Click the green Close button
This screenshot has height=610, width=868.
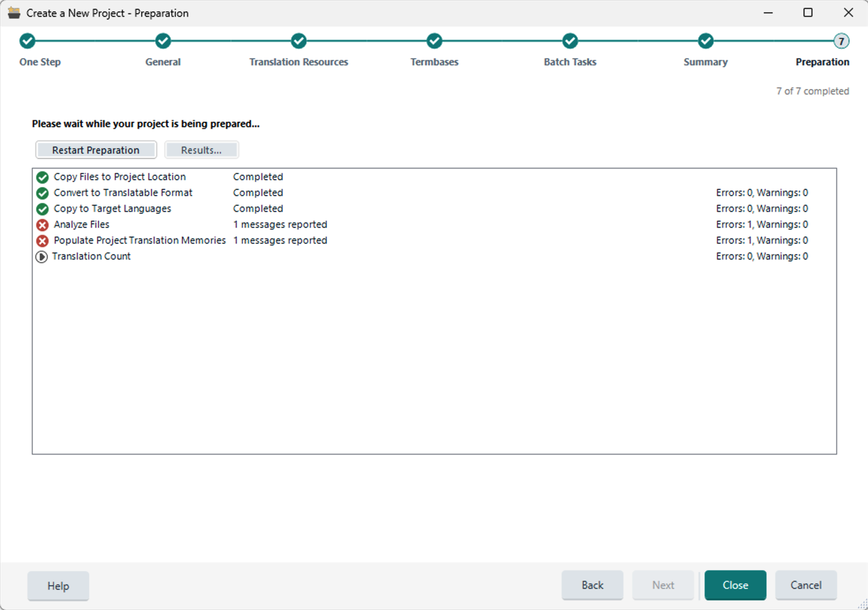click(x=735, y=585)
